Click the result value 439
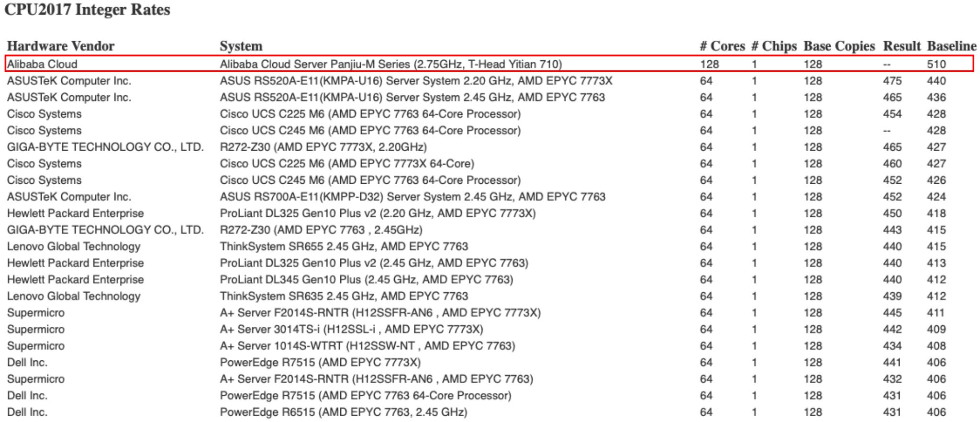The image size is (980, 422). pos(892,296)
